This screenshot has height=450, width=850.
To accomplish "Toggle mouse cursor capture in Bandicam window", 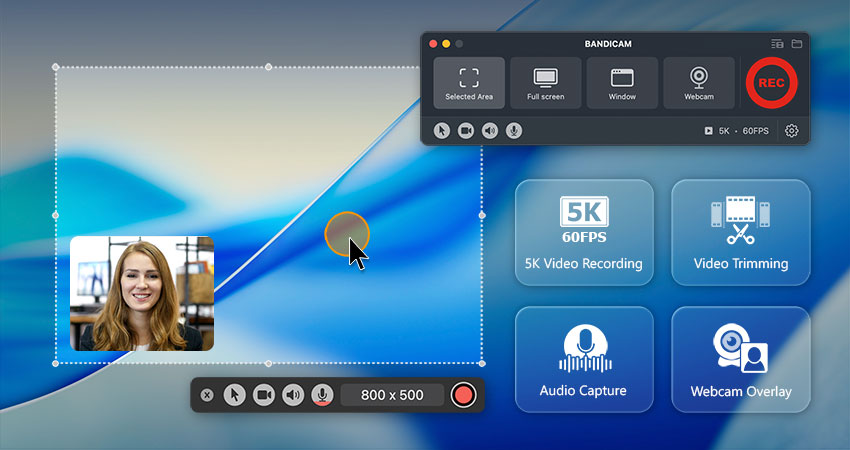I will pos(442,130).
